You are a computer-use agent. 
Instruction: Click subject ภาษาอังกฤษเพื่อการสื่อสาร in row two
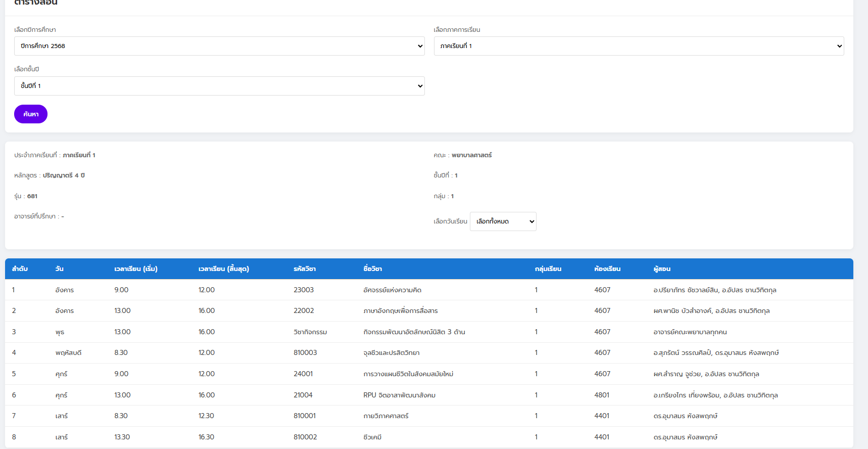point(400,311)
